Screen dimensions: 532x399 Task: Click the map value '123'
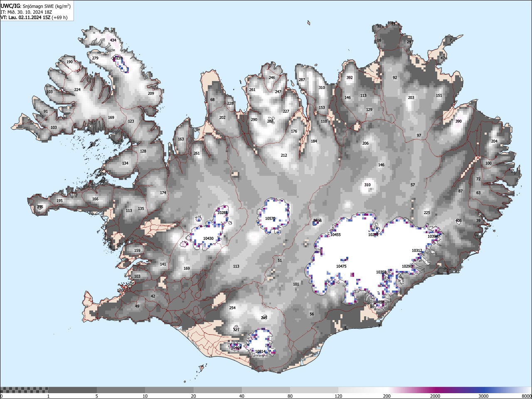[131, 121]
